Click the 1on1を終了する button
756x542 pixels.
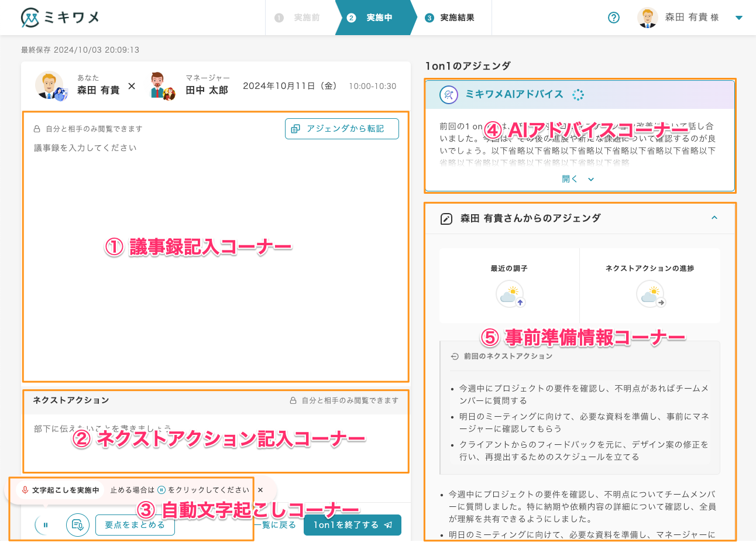click(352, 525)
